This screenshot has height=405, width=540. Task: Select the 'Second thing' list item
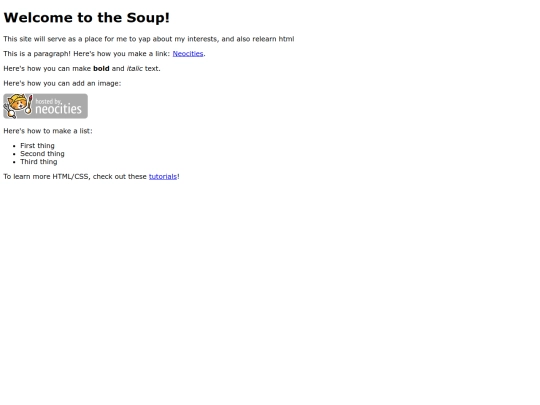click(x=42, y=154)
